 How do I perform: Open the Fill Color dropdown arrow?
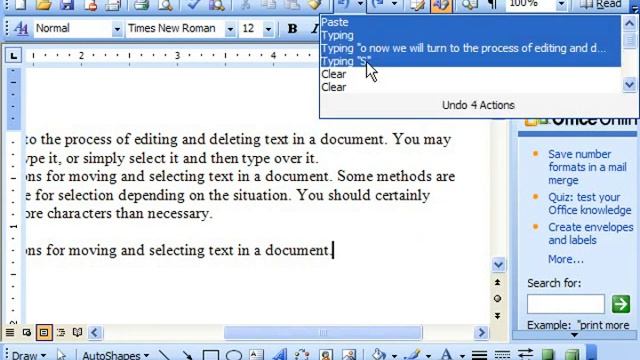(x=394, y=356)
